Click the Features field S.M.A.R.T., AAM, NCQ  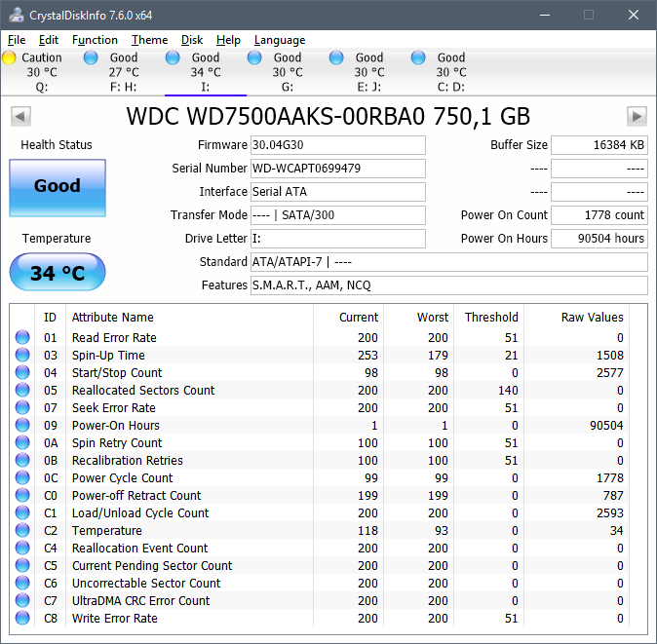[449, 285]
